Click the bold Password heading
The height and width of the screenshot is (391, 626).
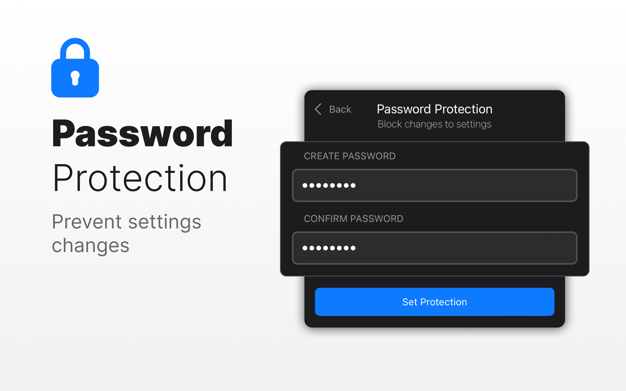(142, 133)
